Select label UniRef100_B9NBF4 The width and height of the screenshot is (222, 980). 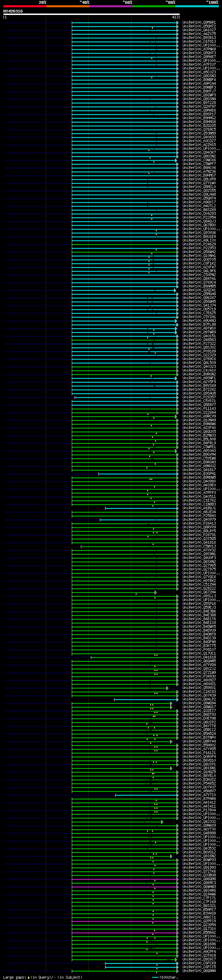tap(199, 80)
